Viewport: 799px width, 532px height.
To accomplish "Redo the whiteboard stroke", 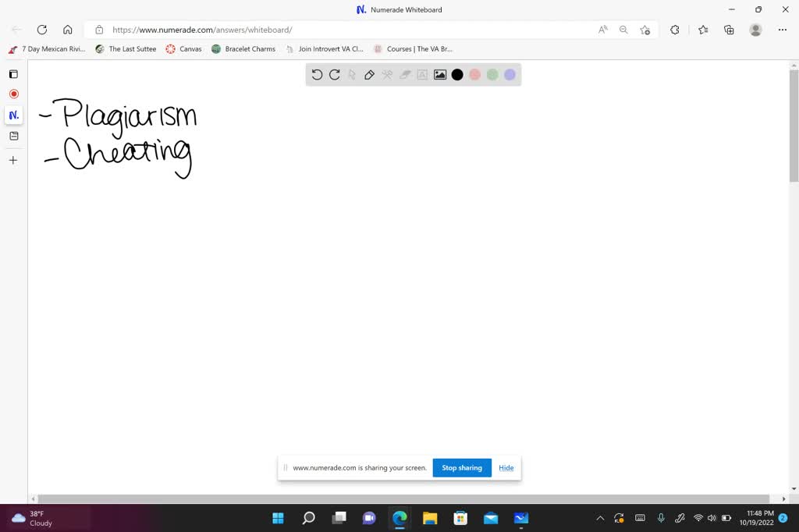I will click(x=334, y=75).
